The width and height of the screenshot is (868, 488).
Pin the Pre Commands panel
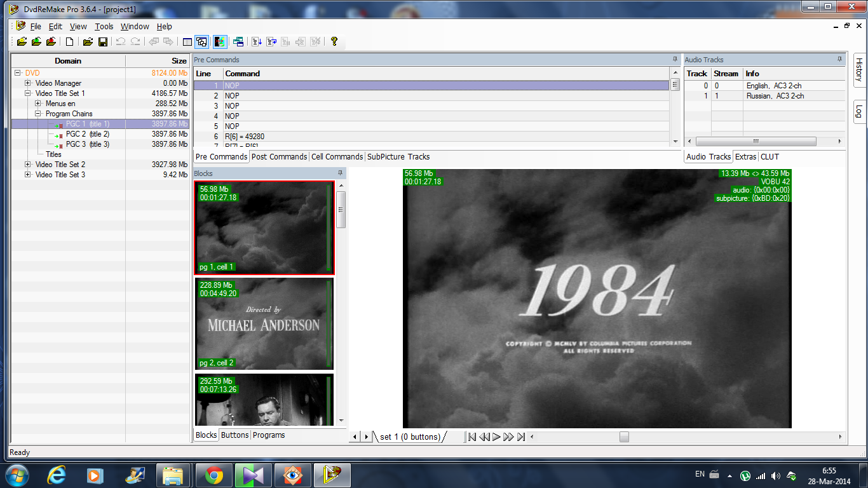(675, 59)
